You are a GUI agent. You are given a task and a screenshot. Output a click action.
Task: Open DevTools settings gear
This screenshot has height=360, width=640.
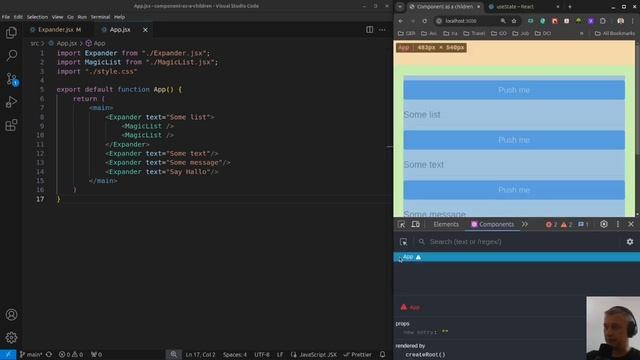pos(604,224)
